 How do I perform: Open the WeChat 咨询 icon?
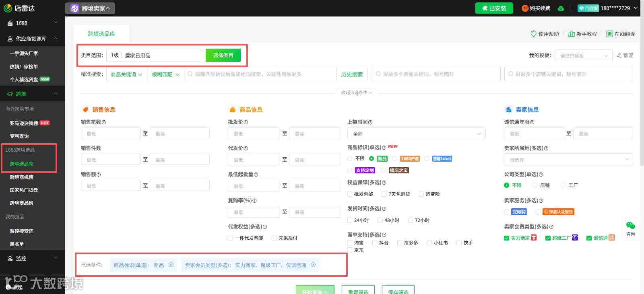pyautogui.click(x=631, y=226)
